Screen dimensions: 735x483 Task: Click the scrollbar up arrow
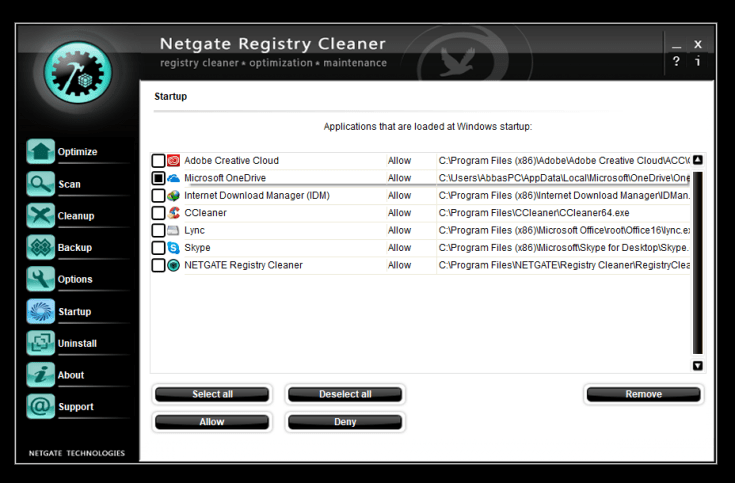click(698, 160)
